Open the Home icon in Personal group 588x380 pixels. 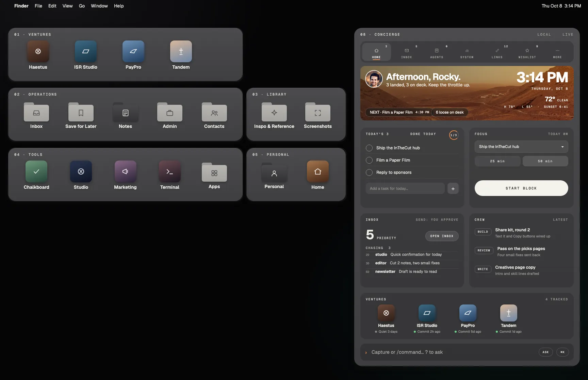click(x=318, y=171)
